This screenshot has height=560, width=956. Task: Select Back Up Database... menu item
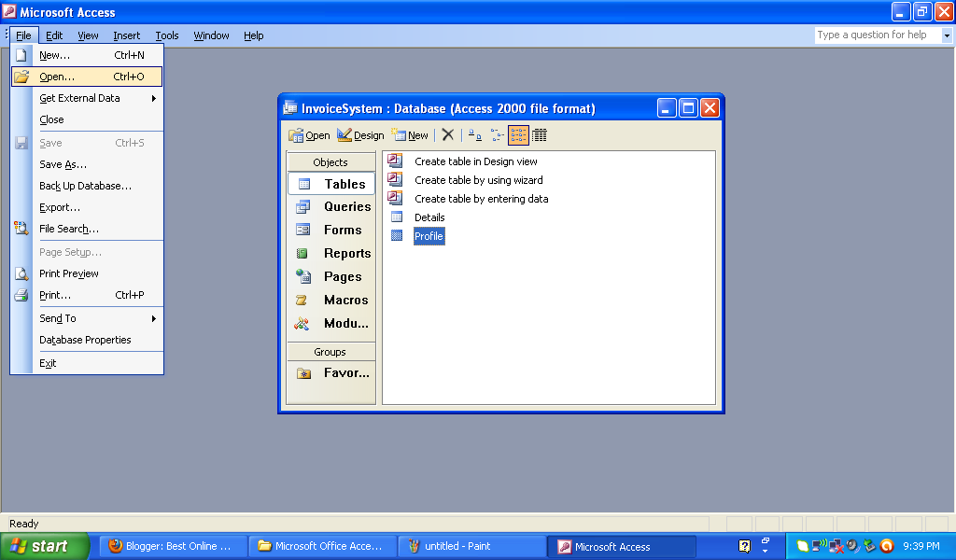[87, 186]
